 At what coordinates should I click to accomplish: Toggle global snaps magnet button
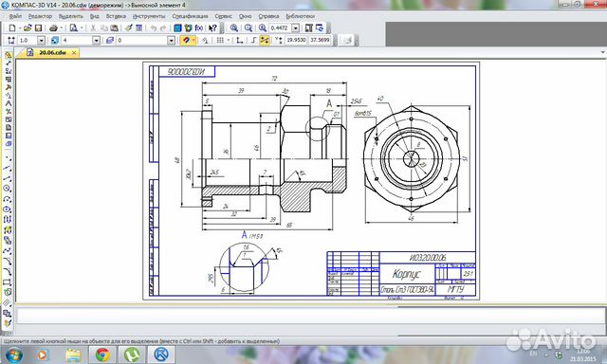tap(186, 40)
